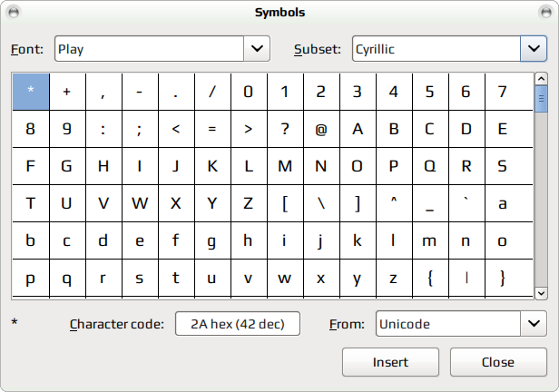Click the title bar left window button
559x392 pixels.
[x=14, y=12]
